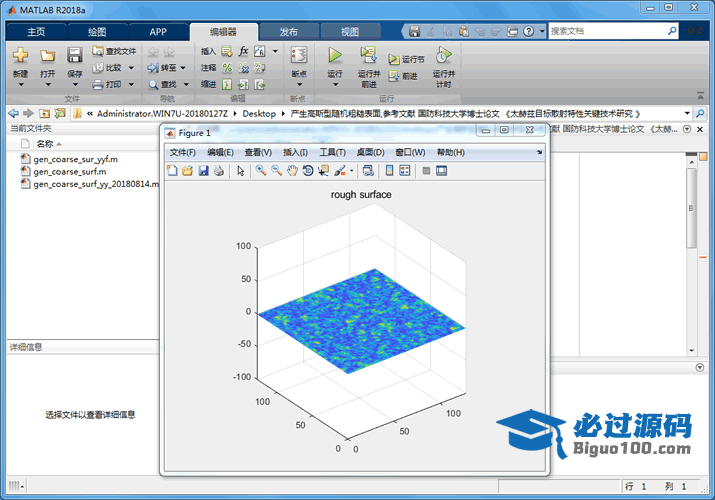Click Insert Legend icon in Figure 1 toolbar
Screen dimensions: 715x500
pos(405,170)
